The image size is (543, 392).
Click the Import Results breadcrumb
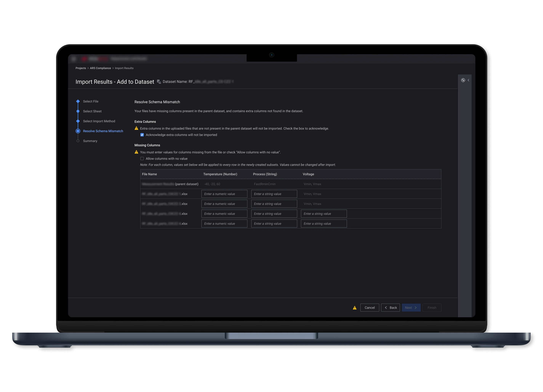click(124, 68)
